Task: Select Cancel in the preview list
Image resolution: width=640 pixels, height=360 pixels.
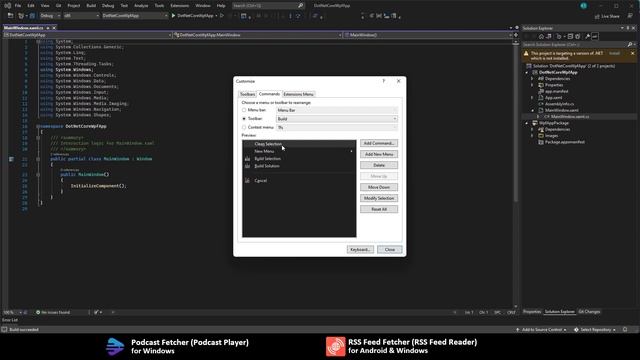Action: (x=299, y=180)
